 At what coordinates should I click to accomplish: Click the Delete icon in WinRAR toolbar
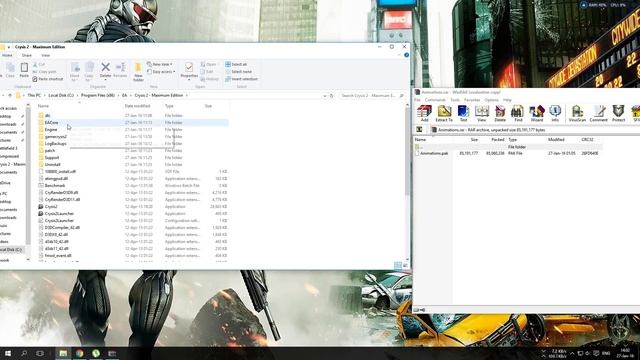[x=500, y=113]
